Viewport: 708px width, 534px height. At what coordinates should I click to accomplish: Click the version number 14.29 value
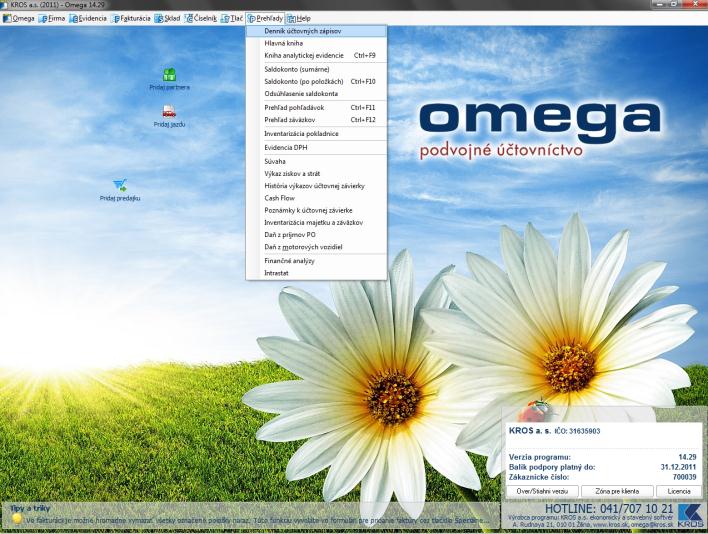(x=687, y=457)
